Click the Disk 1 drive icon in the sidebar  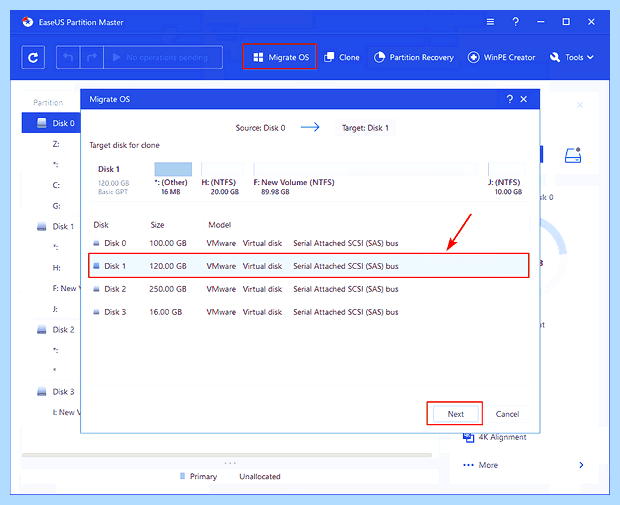pos(42,227)
